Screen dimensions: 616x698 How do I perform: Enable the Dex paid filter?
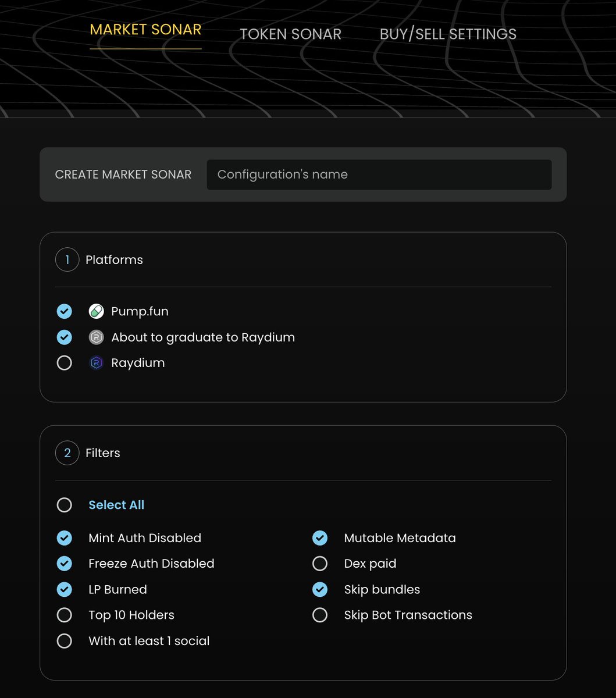coord(320,564)
